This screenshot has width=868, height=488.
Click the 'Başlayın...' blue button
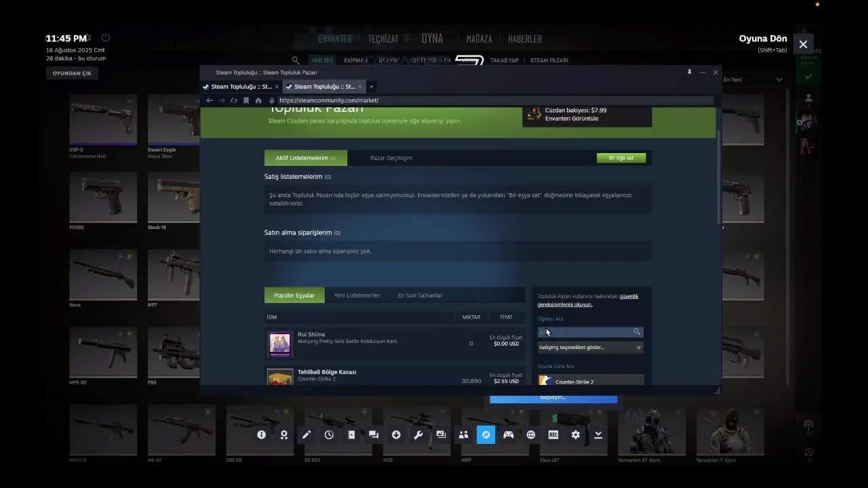[553, 398]
